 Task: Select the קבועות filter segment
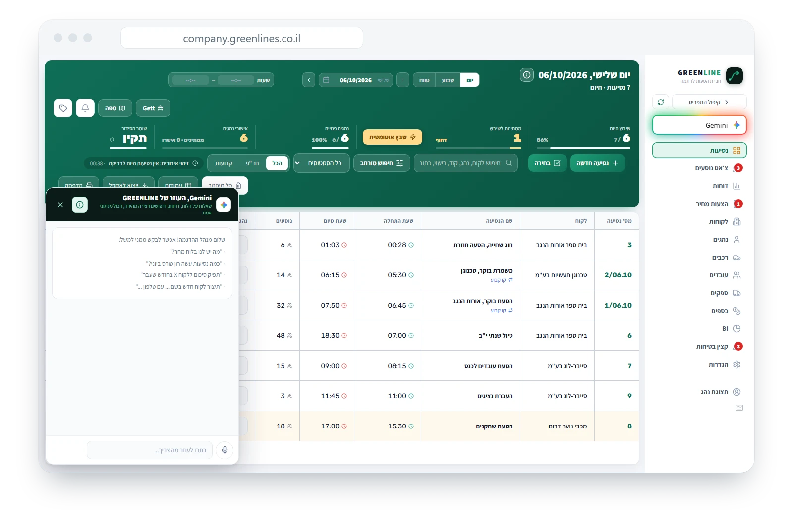224,163
